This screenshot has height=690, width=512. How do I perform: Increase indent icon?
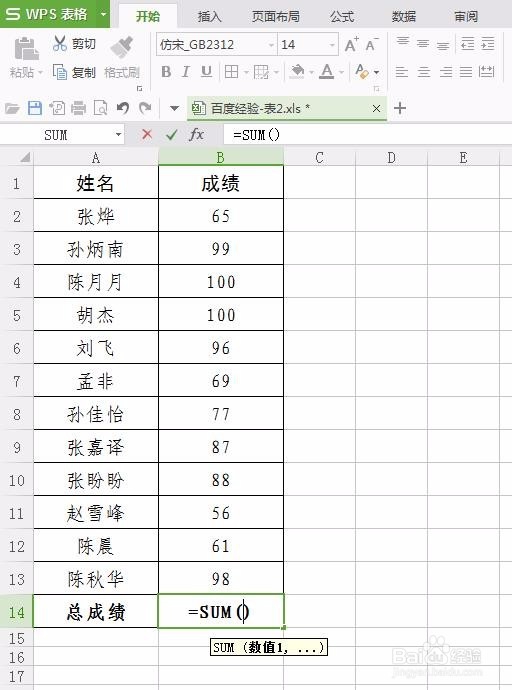[487, 44]
